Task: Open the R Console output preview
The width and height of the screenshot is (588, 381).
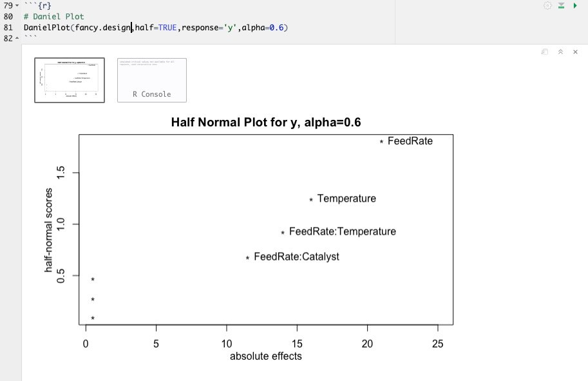Action: [x=151, y=80]
